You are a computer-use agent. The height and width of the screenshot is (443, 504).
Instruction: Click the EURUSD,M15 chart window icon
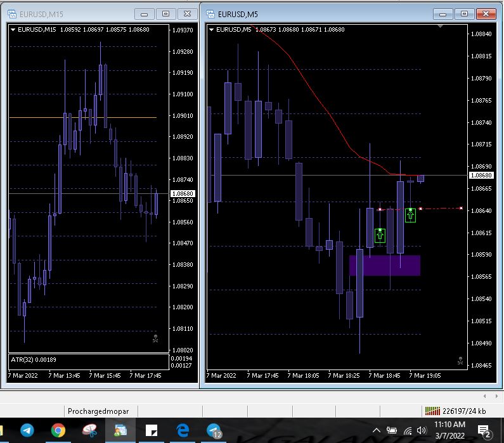coord(12,14)
